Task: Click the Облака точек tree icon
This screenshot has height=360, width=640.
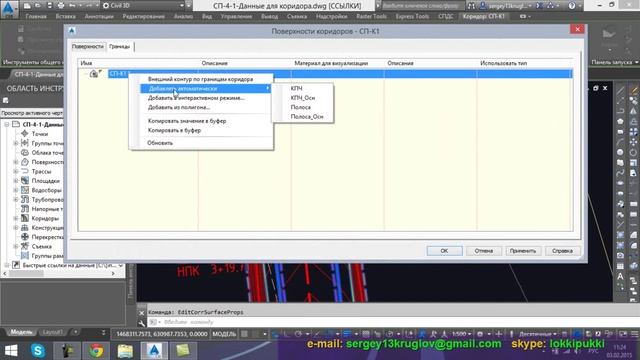Action: click(24, 152)
